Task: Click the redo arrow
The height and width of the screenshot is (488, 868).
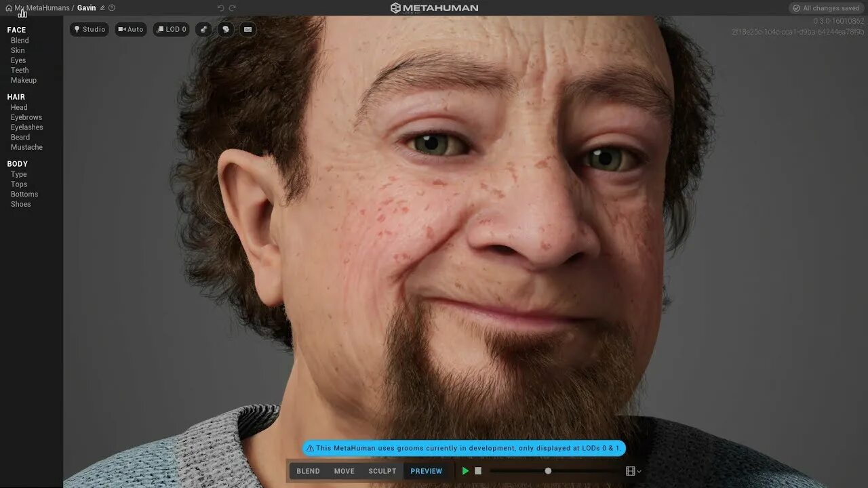Action: 233,8
